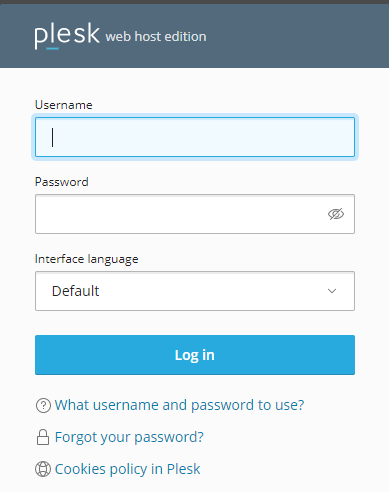Screen dimensions: 389x492
Task: Click the blank area of the header bar
Action: tap(297, 36)
